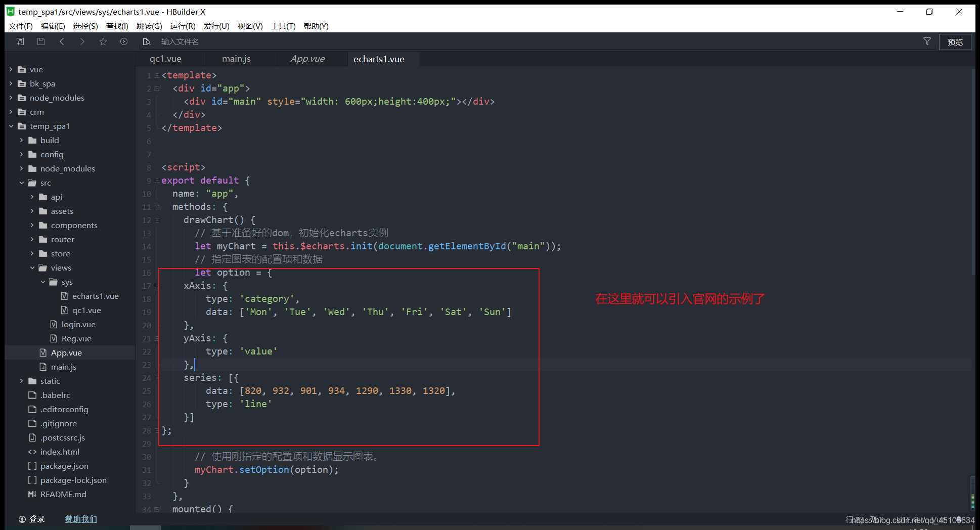Switch to the qc1.vue tab
The image size is (980, 530).
pyautogui.click(x=165, y=59)
